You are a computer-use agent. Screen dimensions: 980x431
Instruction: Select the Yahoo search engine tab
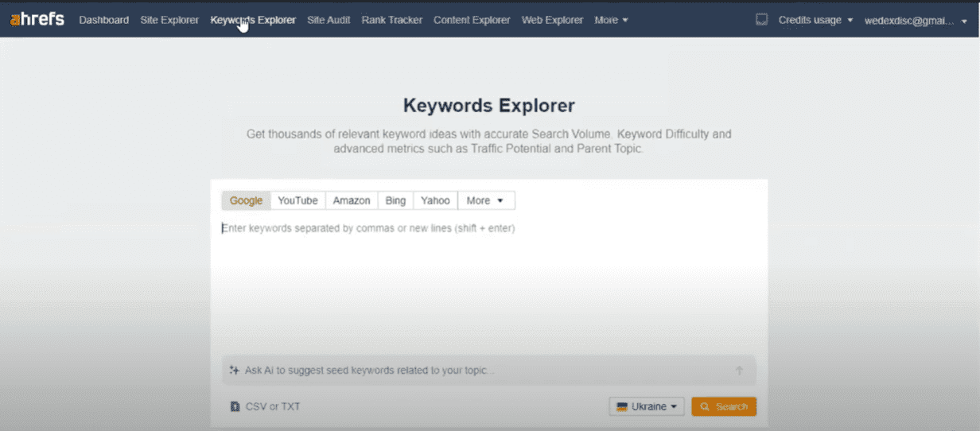pyautogui.click(x=435, y=200)
